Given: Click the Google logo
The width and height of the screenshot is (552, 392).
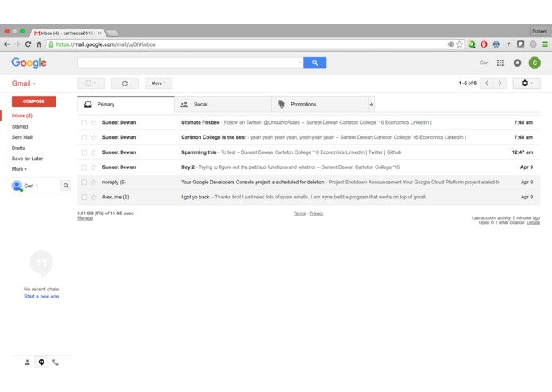Looking at the screenshot, I should point(29,63).
